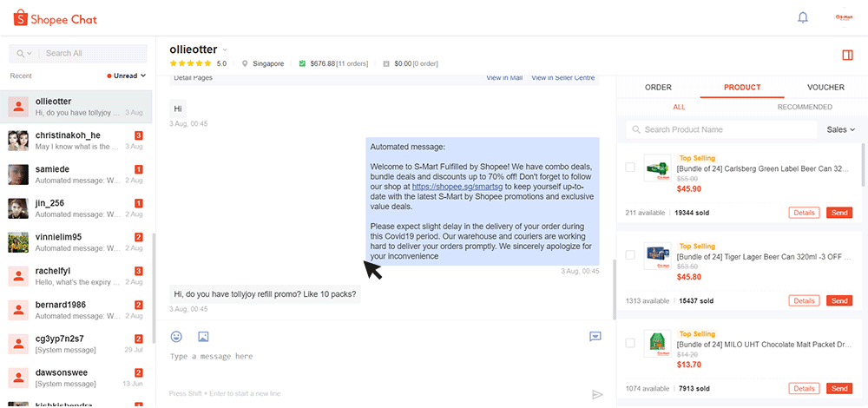Click the $45.80 Tiger Lager price

689,277
